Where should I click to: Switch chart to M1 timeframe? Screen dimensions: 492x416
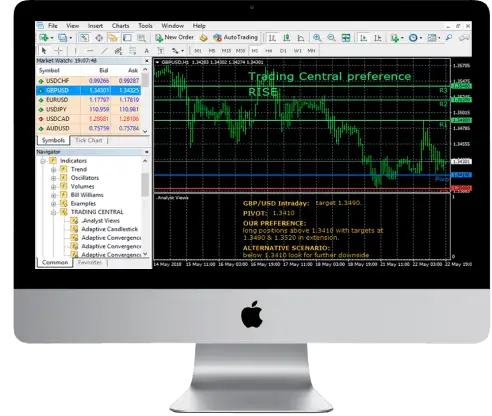[x=198, y=51]
